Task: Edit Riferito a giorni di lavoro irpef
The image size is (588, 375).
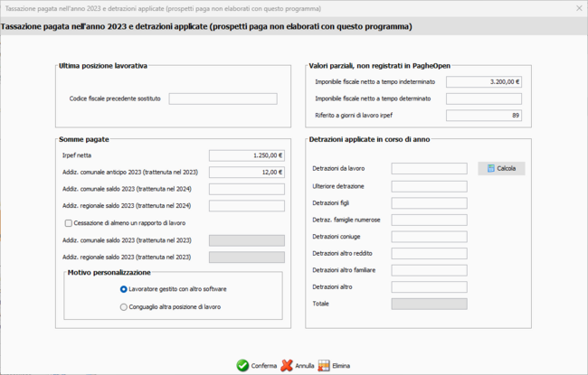Action: point(483,116)
